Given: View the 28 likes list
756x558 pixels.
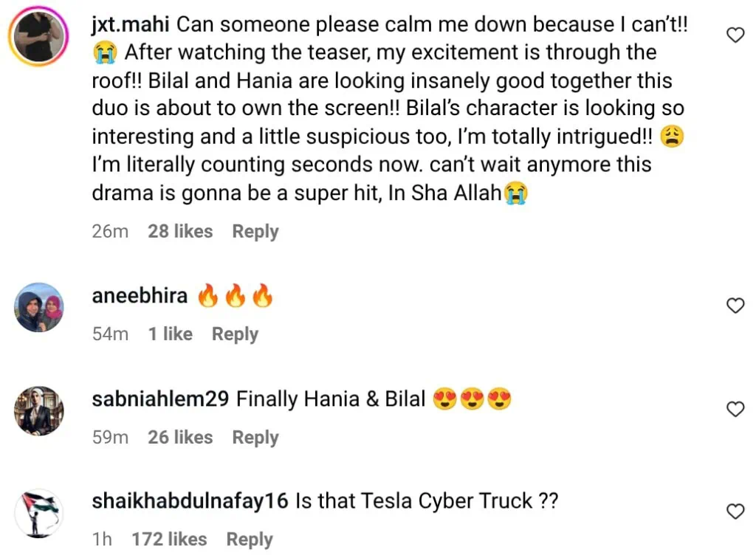Looking at the screenshot, I should (180, 231).
